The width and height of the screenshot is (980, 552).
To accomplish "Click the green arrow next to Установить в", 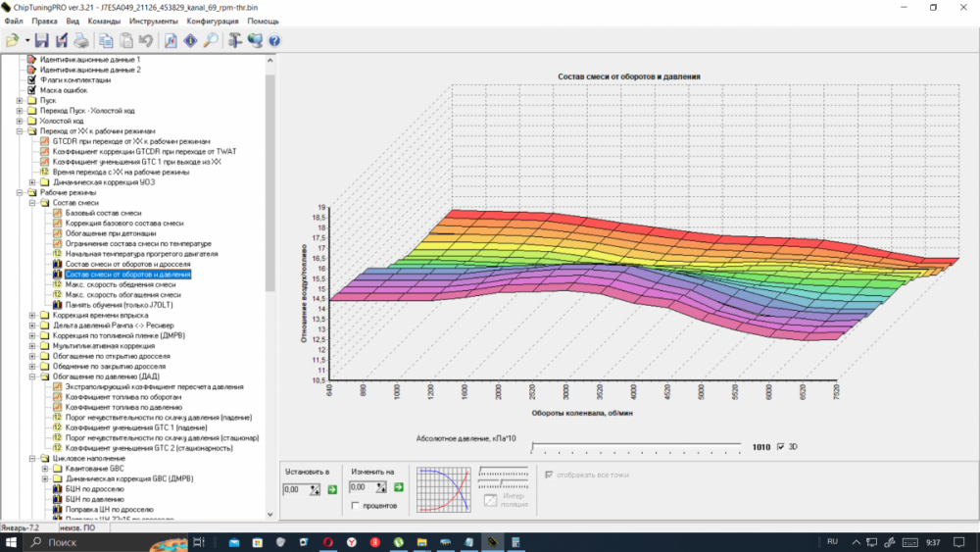I will [331, 487].
